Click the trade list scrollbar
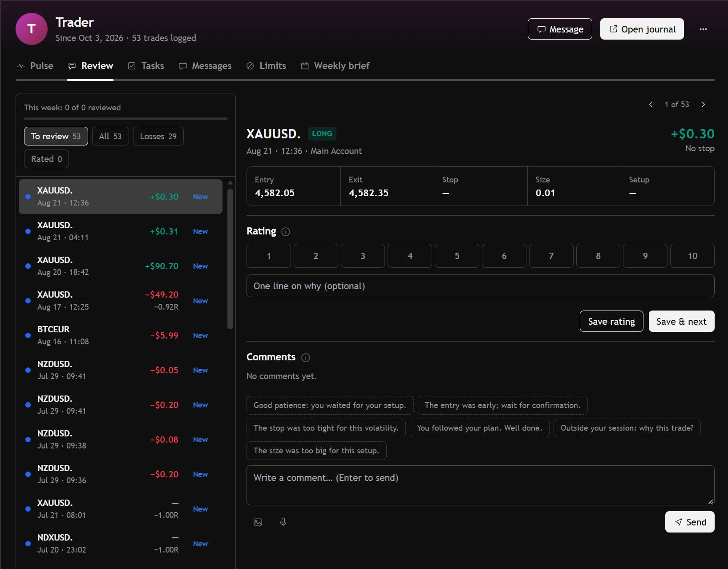 coord(230,259)
